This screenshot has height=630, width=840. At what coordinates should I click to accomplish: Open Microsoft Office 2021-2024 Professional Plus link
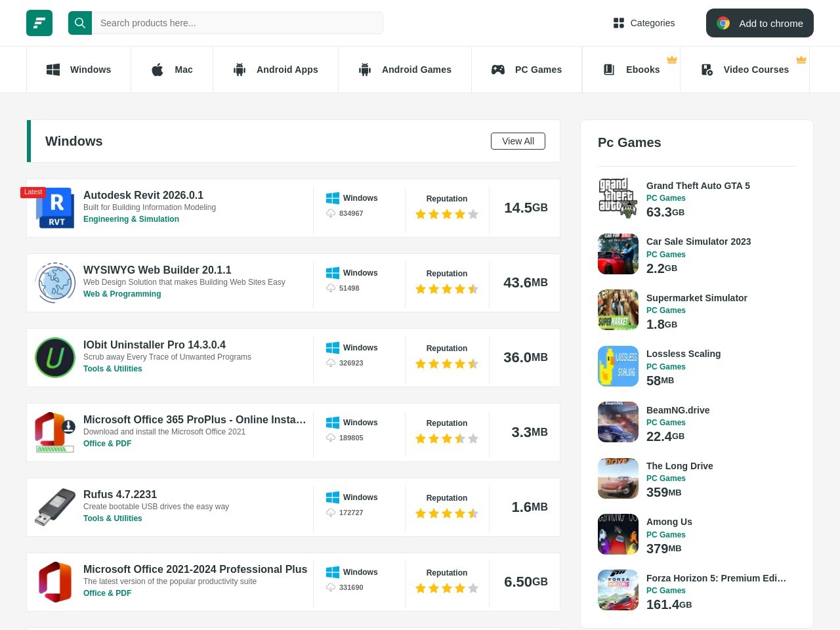pos(195,569)
